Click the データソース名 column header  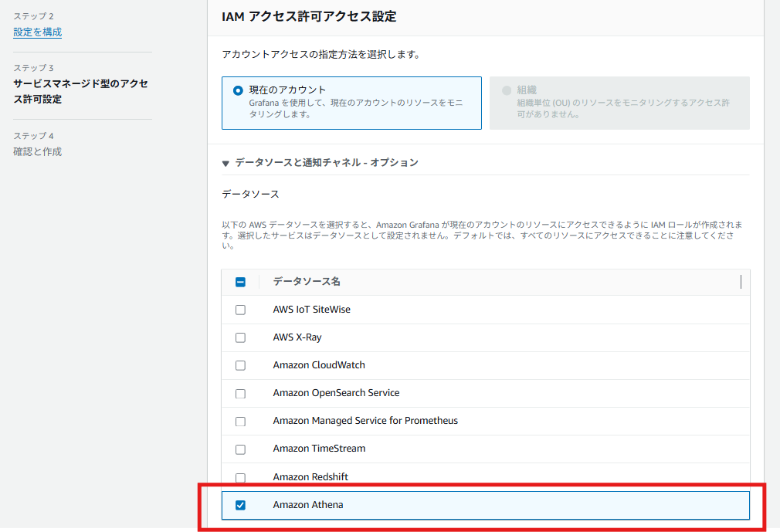click(x=307, y=281)
